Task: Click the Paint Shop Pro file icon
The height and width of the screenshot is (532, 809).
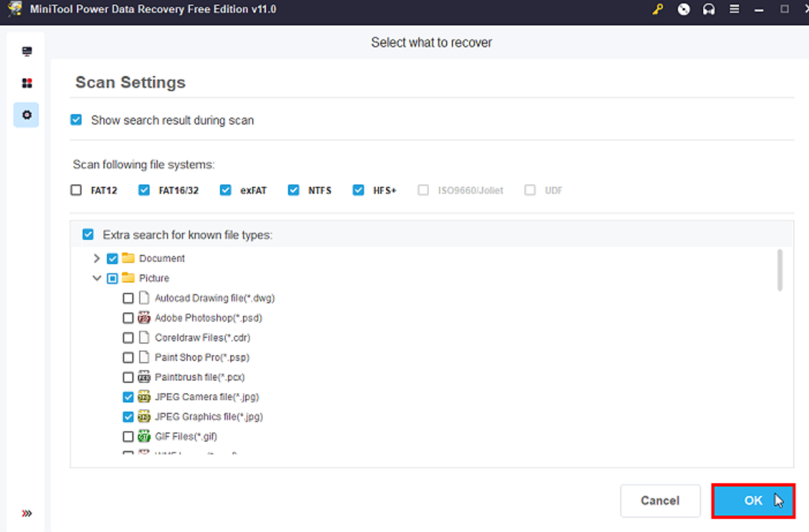Action: point(145,357)
